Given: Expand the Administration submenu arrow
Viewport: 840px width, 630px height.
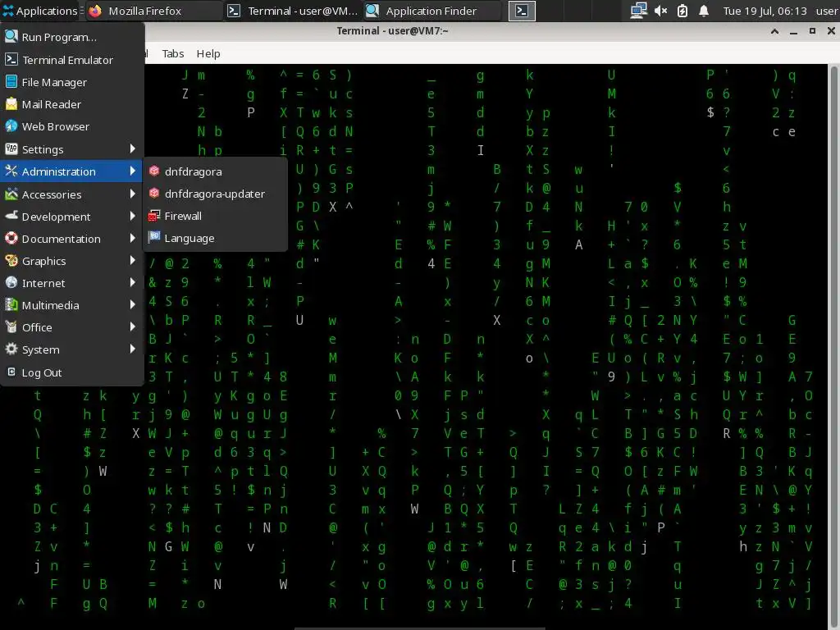Looking at the screenshot, I should click(132, 171).
